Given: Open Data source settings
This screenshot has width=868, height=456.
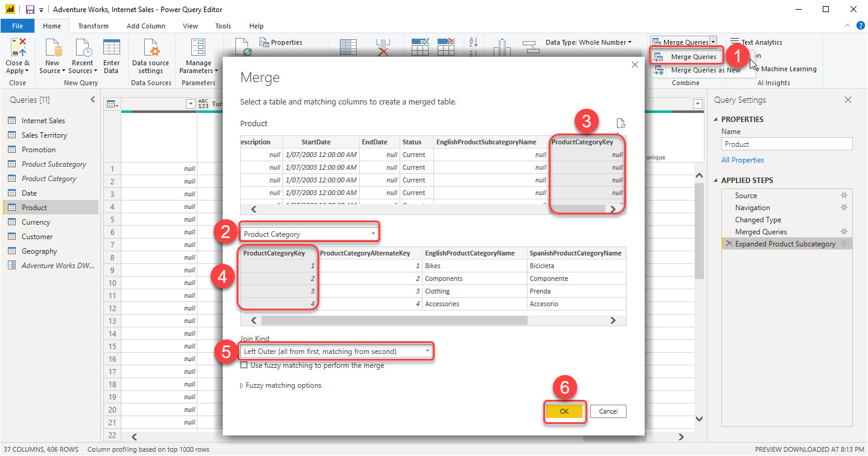Looking at the screenshot, I should [x=150, y=48].
